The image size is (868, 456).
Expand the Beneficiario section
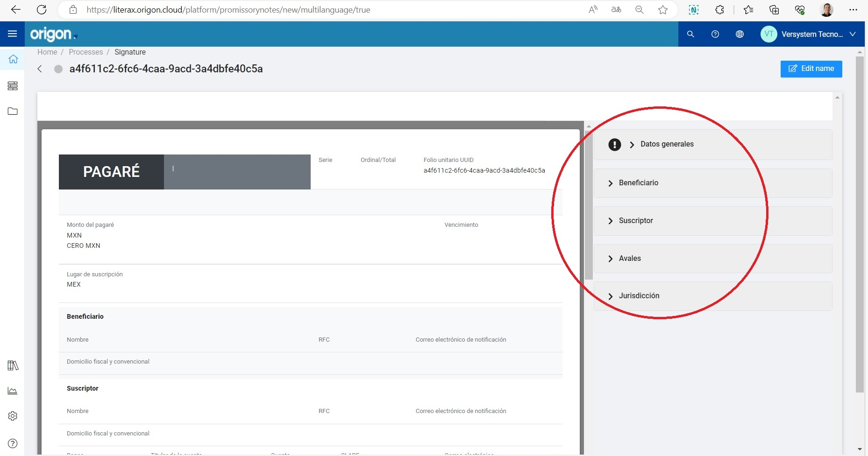tap(638, 183)
